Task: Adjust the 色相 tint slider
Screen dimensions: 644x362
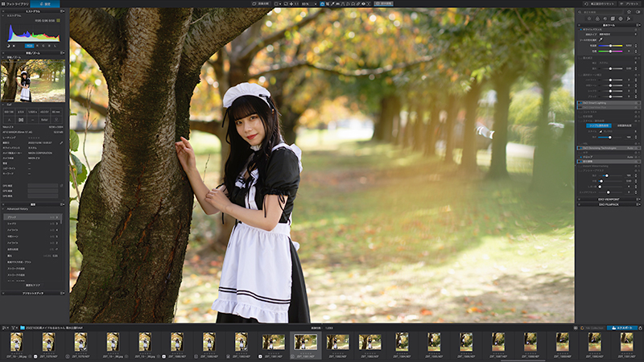Action: (x=610, y=51)
